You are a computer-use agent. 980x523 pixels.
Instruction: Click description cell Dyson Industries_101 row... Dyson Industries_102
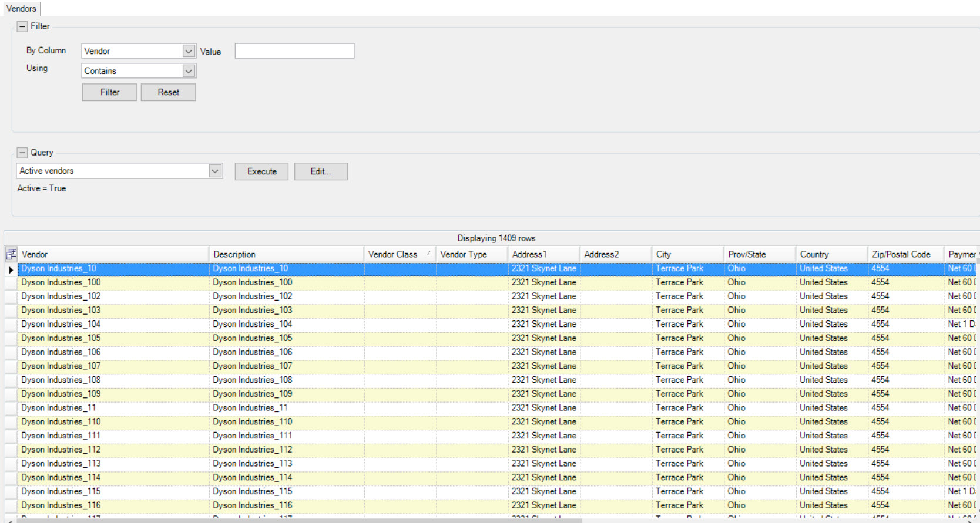pos(286,296)
